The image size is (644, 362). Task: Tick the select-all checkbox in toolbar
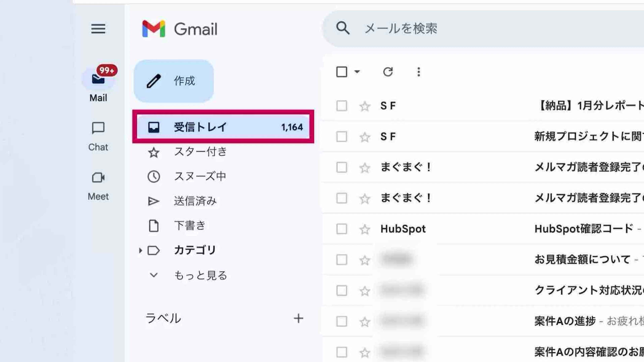341,72
